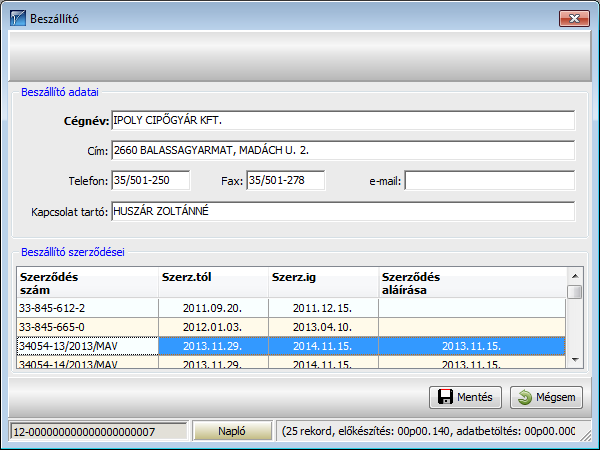
Task: Sort by Szerződés szám column header
Action: coord(88,283)
